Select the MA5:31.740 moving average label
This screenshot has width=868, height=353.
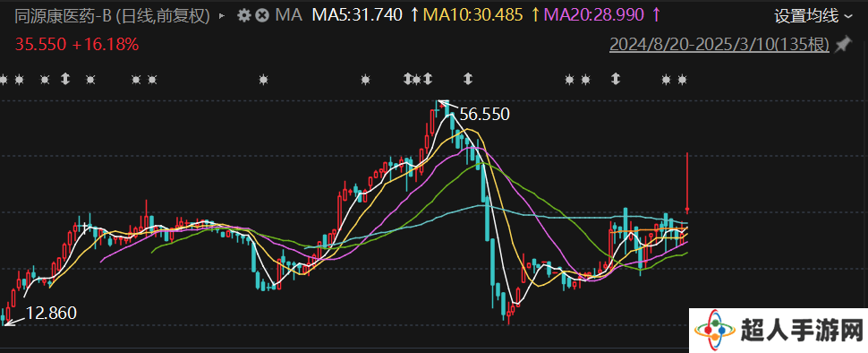[x=357, y=15]
